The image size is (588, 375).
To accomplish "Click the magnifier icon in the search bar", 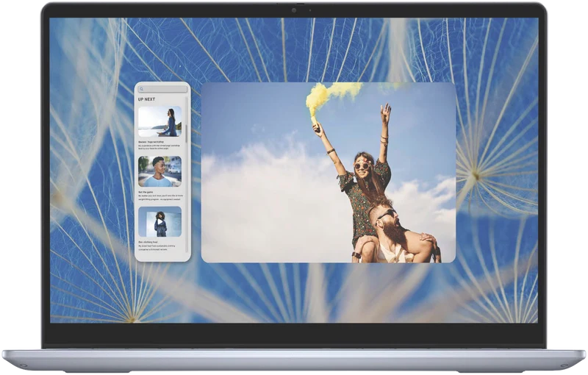I will 141,89.
